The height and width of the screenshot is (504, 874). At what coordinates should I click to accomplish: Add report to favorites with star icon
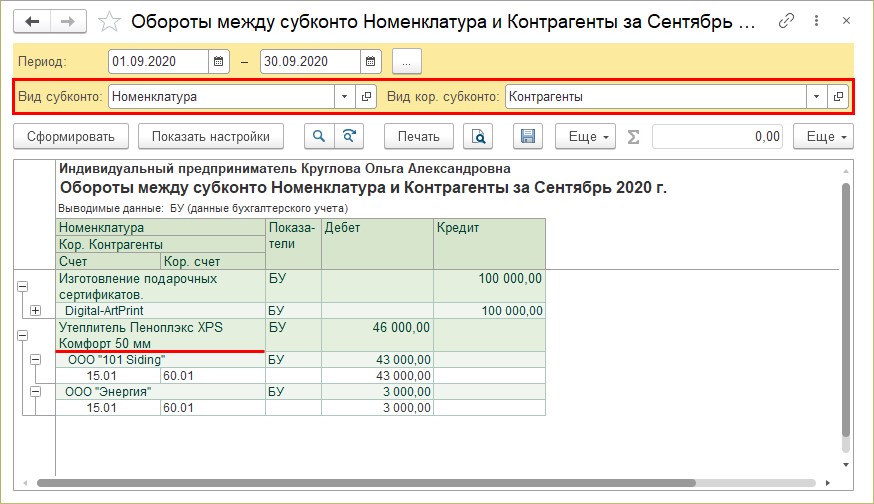click(111, 21)
